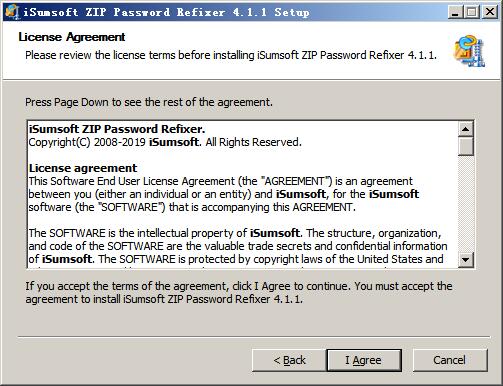Click the license scrollbar down arrow
The image size is (503, 386).
click(466, 259)
